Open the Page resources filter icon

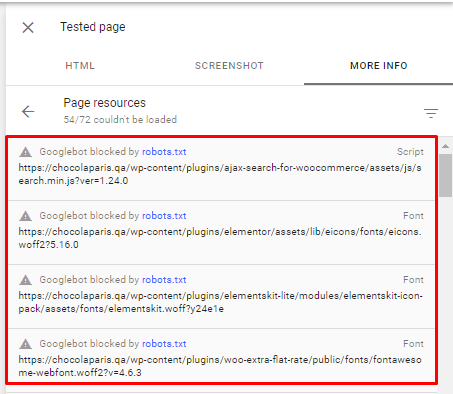pos(431,113)
